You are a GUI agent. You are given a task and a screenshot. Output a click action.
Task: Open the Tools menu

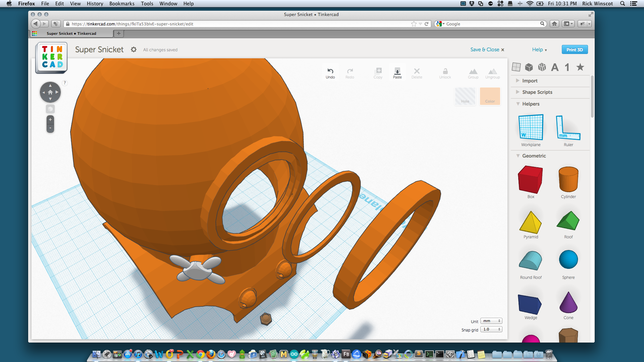(x=147, y=4)
